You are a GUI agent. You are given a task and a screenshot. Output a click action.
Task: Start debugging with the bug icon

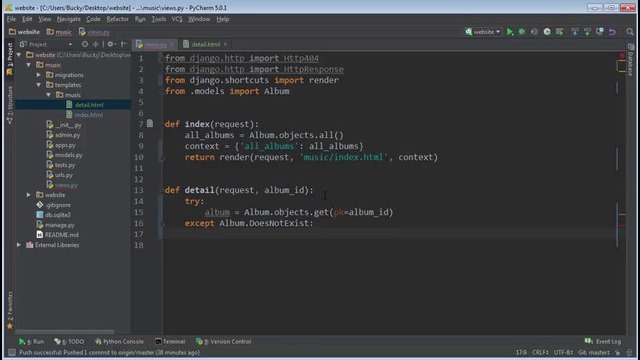tap(522, 32)
